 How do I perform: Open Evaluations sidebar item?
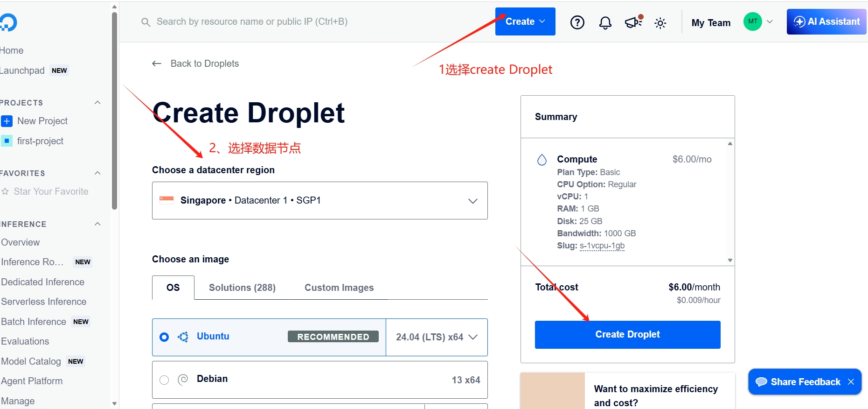25,341
